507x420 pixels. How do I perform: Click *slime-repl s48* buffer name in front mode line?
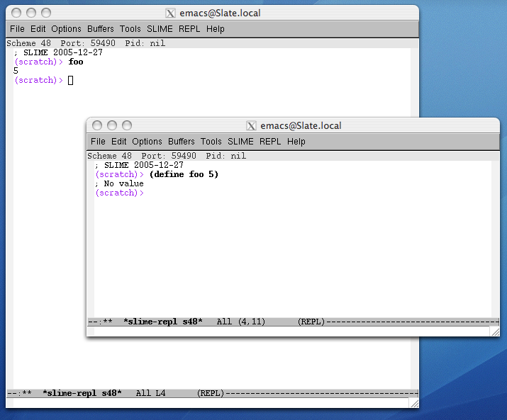click(163, 322)
